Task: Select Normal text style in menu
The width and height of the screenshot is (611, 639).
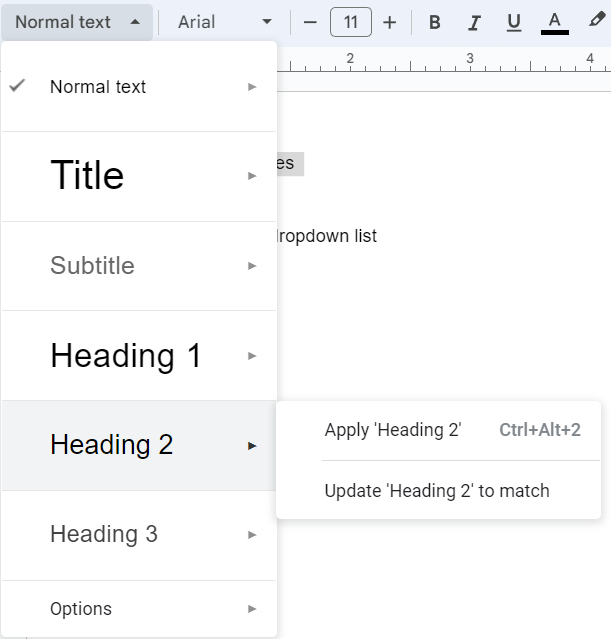Action: (139, 87)
